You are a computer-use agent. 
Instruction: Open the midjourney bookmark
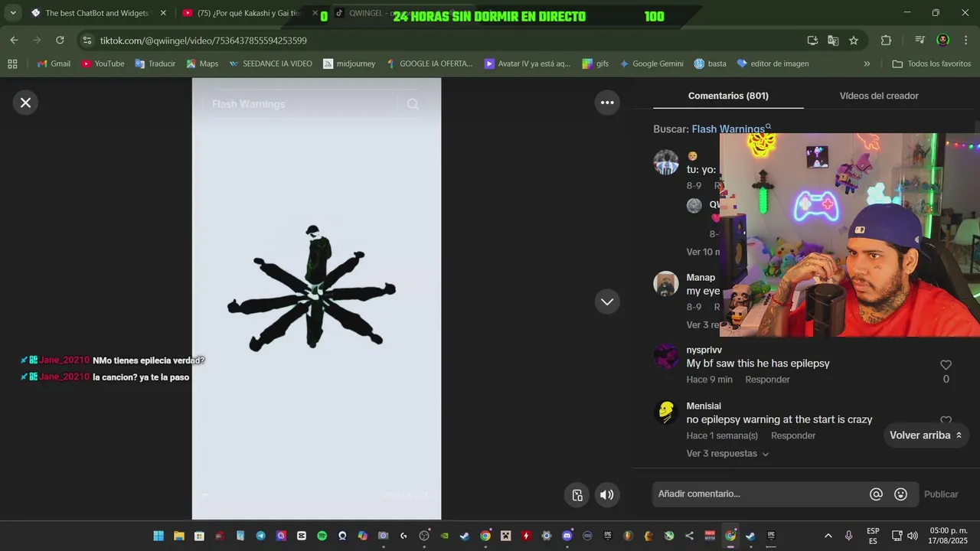tap(349, 64)
